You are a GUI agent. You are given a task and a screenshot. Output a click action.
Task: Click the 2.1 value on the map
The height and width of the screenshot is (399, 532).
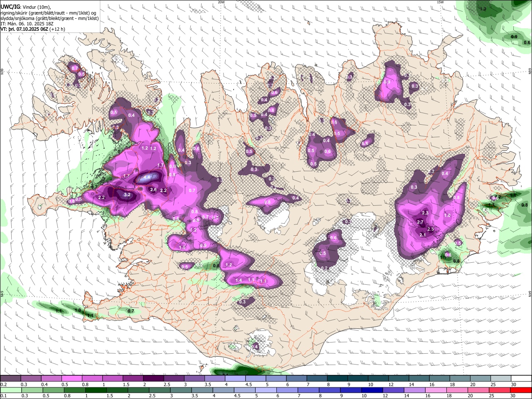(423, 235)
